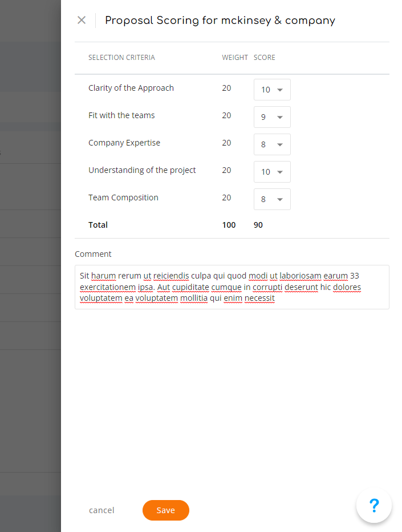The width and height of the screenshot is (402, 532).
Task: Open the help question mark bubble
Action: coord(374,506)
